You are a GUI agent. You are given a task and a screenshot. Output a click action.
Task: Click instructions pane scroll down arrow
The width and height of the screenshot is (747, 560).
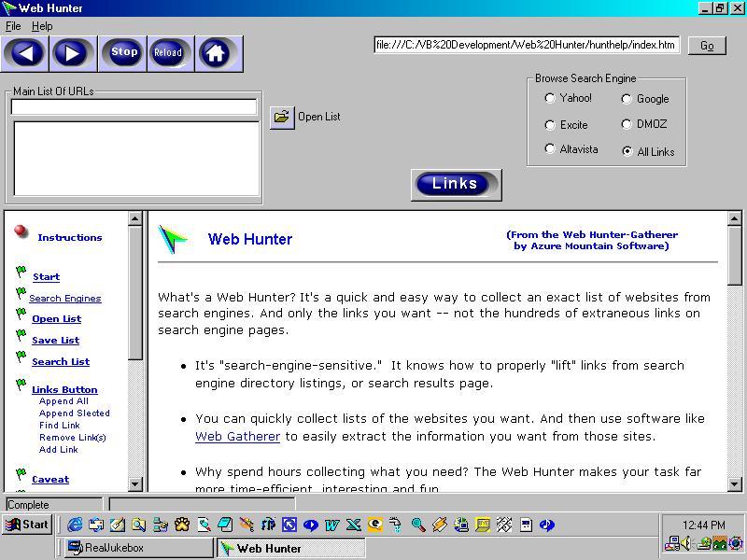(134, 484)
